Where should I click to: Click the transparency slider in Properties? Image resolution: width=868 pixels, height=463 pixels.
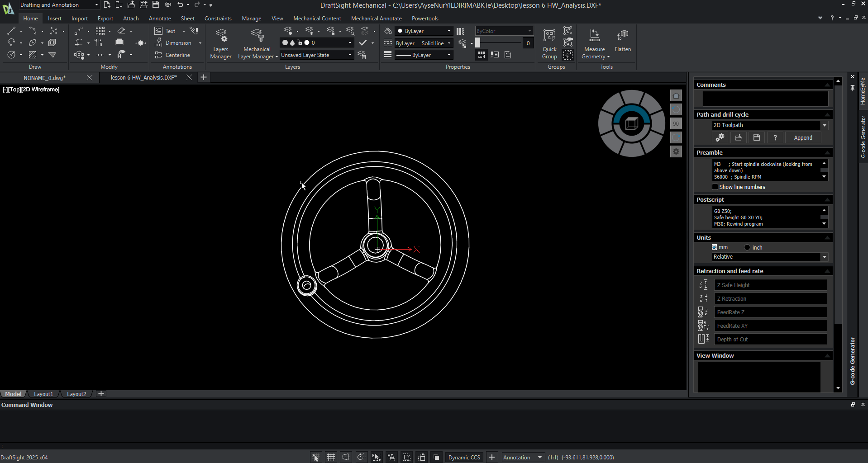point(498,43)
